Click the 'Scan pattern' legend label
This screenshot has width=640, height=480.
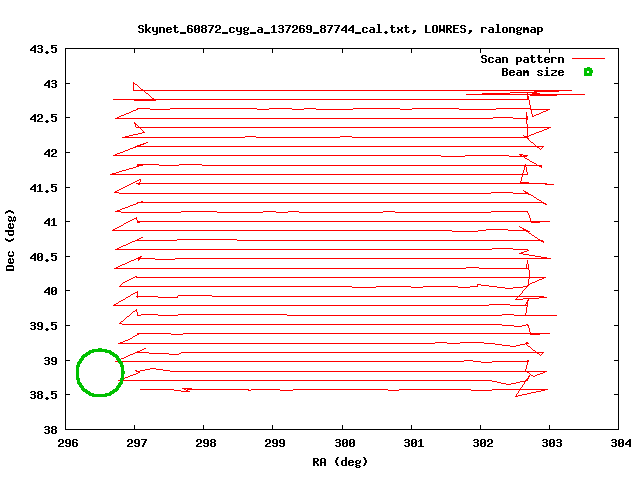pos(522,59)
